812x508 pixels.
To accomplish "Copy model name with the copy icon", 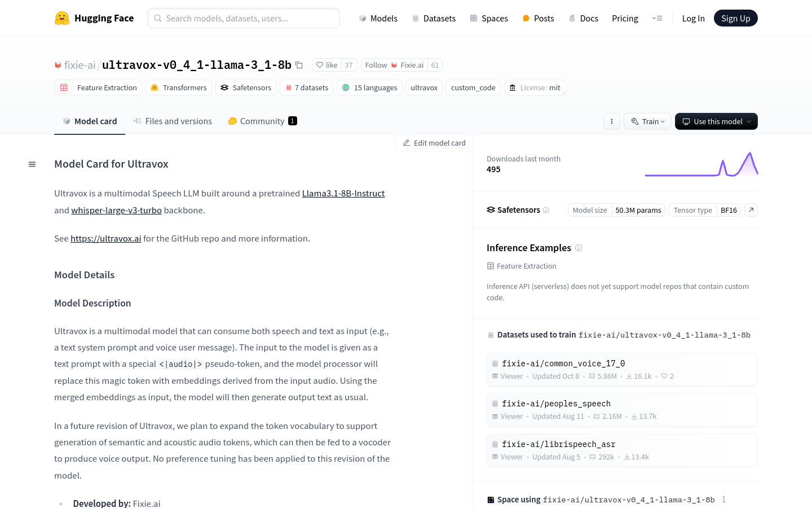I will coord(299,65).
